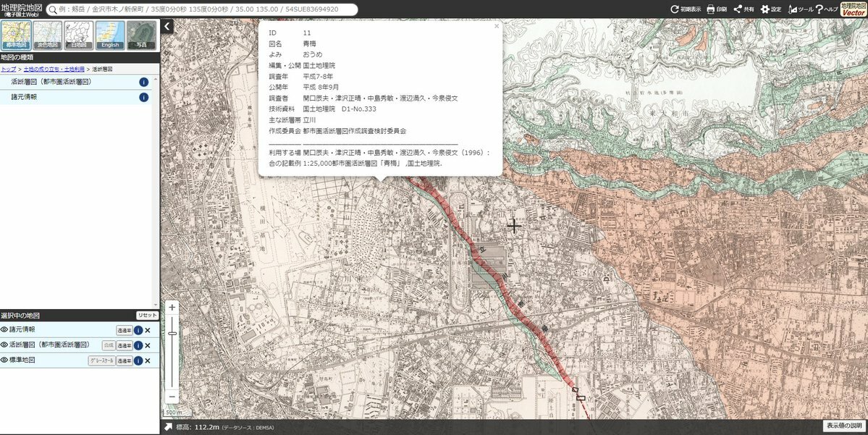The image size is (868, 435).
Task: Click the map center crosshair
Action: click(514, 226)
